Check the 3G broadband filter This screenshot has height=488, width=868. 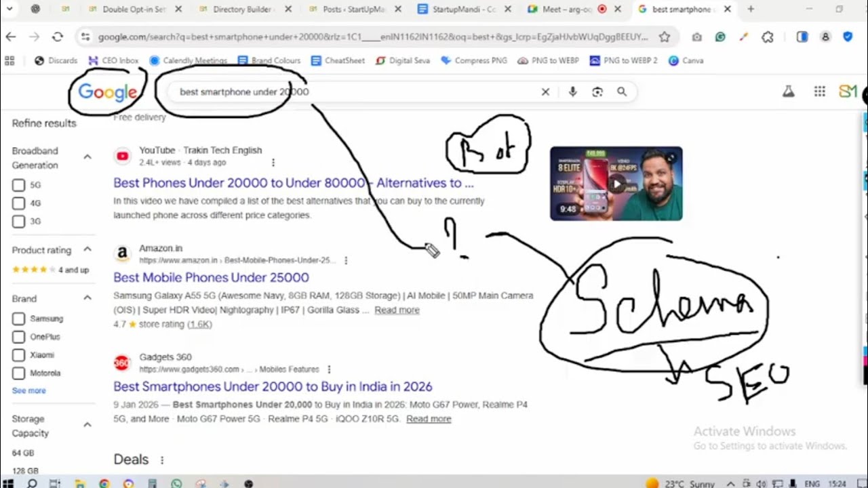click(x=18, y=221)
